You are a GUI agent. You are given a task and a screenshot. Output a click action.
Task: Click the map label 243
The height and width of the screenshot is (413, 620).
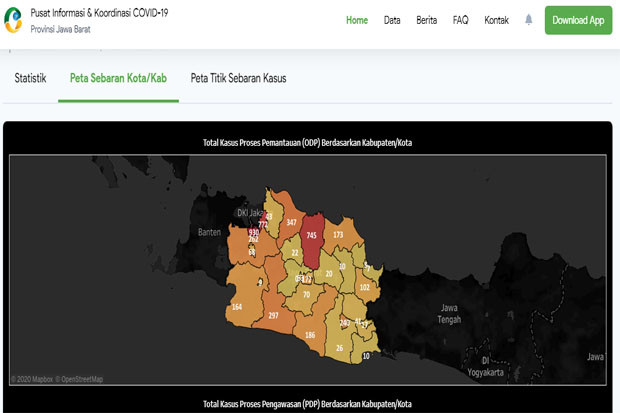344,323
